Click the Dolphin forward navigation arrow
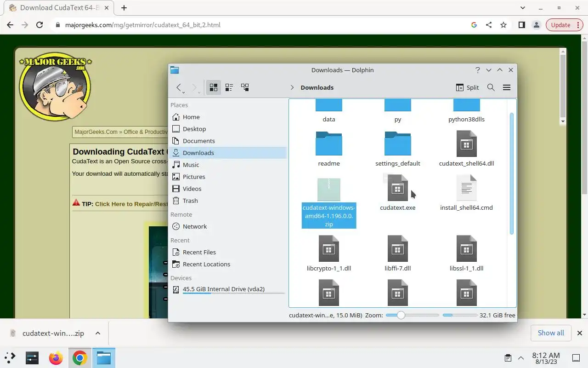588x368 pixels. click(194, 87)
